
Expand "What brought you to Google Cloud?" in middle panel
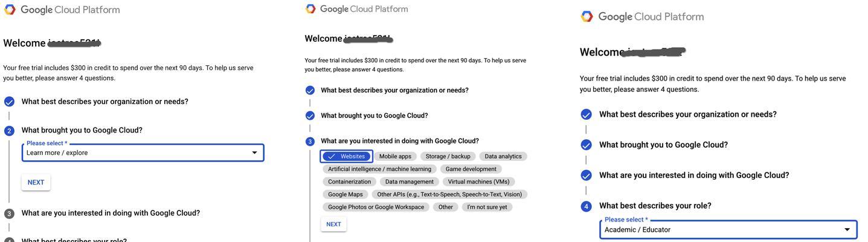pos(374,116)
